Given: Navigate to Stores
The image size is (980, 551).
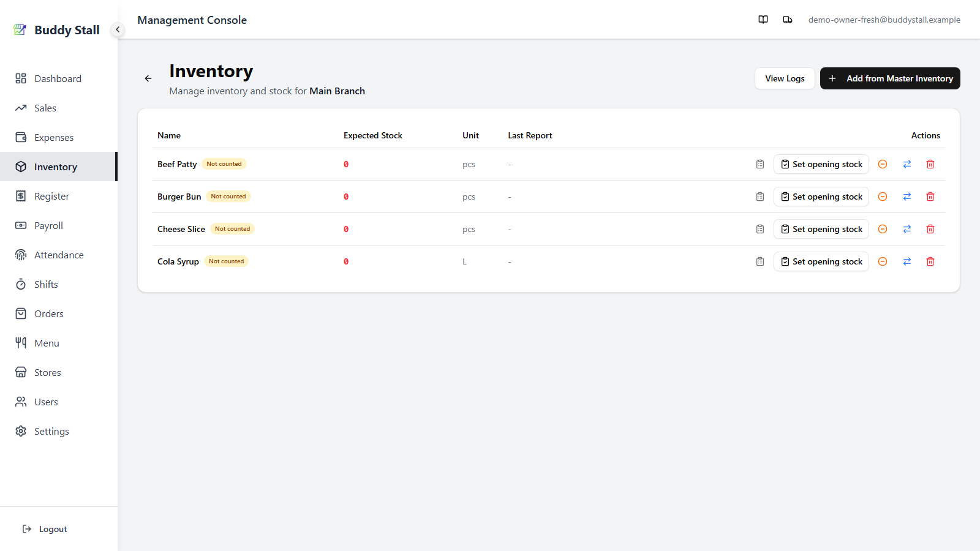Looking at the screenshot, I should tap(58, 372).
